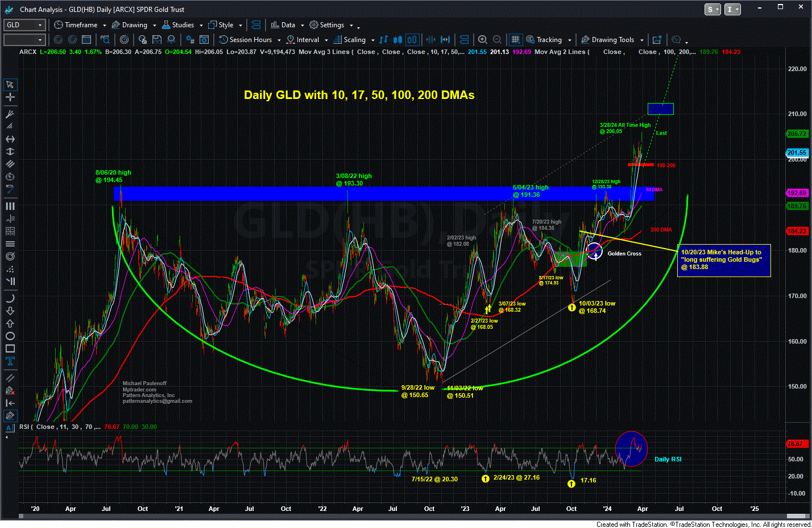Screen dimensions: 812x528
Task: Expand the Session Hours dropdown arrow
Action: pos(279,40)
